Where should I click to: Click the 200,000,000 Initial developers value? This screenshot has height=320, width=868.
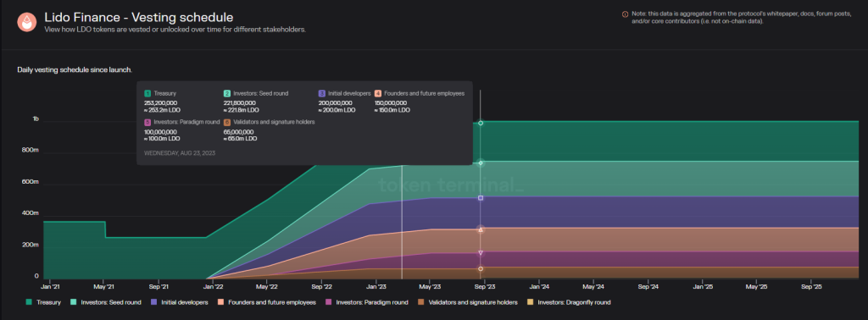(x=335, y=102)
